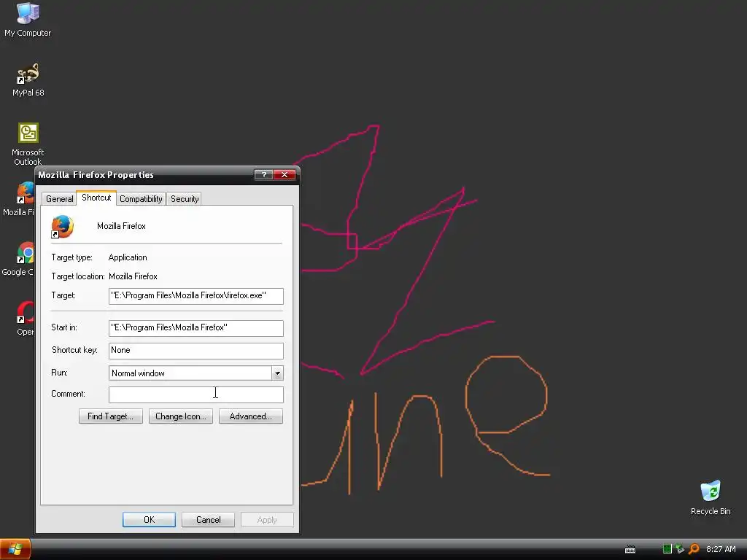Click the 'Target location:' label

pos(78,276)
